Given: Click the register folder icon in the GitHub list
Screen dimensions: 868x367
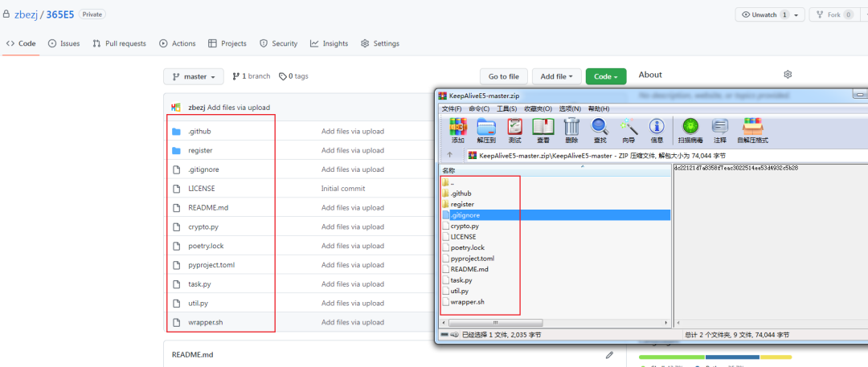Looking at the screenshot, I should click(177, 150).
